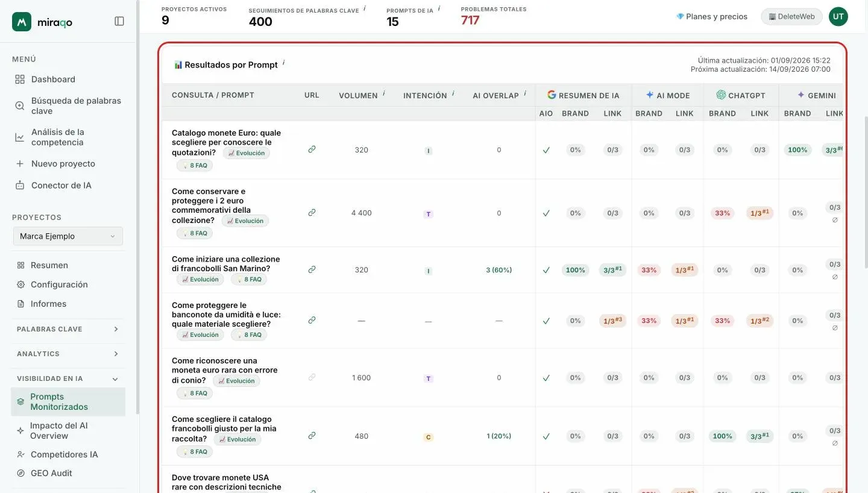Click info icon beside AI Overlap header
Viewport: 868px width, 493px height.
pyautogui.click(x=525, y=93)
